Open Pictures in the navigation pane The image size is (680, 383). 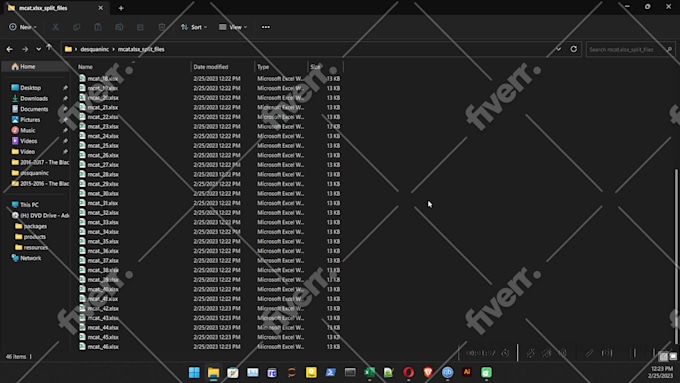pos(30,120)
